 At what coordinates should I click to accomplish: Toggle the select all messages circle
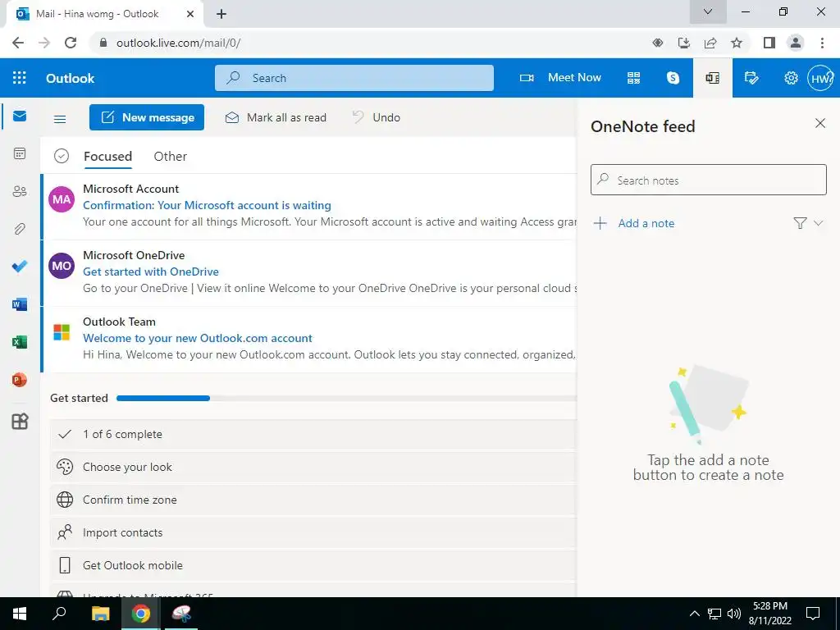(x=62, y=156)
